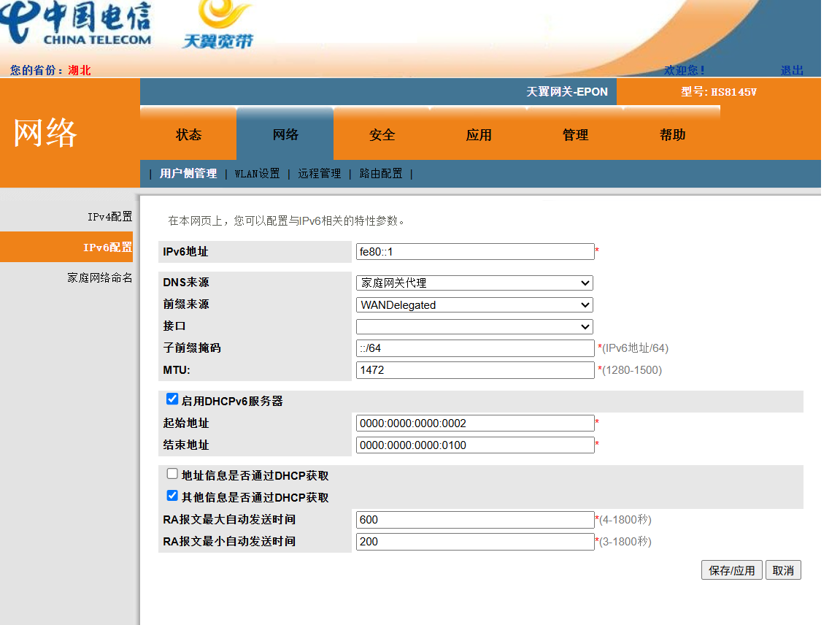840x625 pixels.
Task: Open the 前缀来源 WANDelegated dropdown
Action: 474,304
